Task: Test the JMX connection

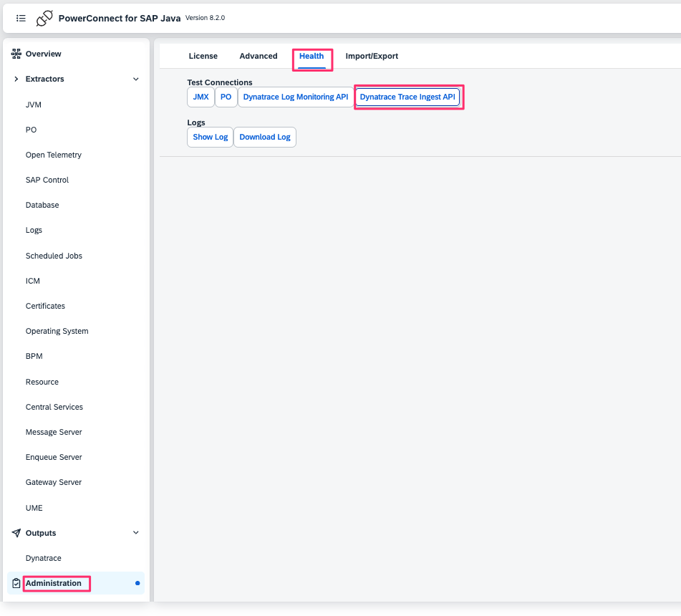Action: [x=201, y=97]
